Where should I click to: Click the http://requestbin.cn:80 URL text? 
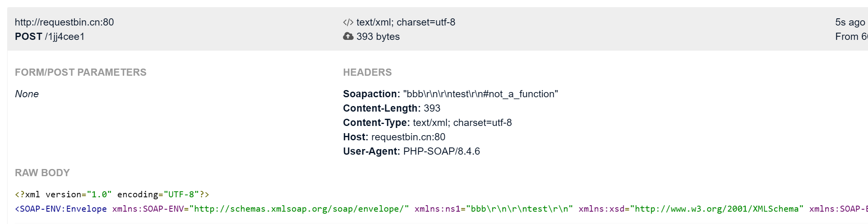64,22
